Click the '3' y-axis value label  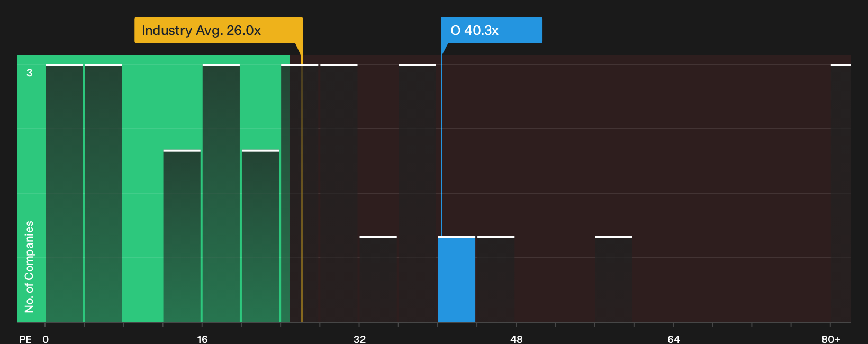[x=30, y=73]
